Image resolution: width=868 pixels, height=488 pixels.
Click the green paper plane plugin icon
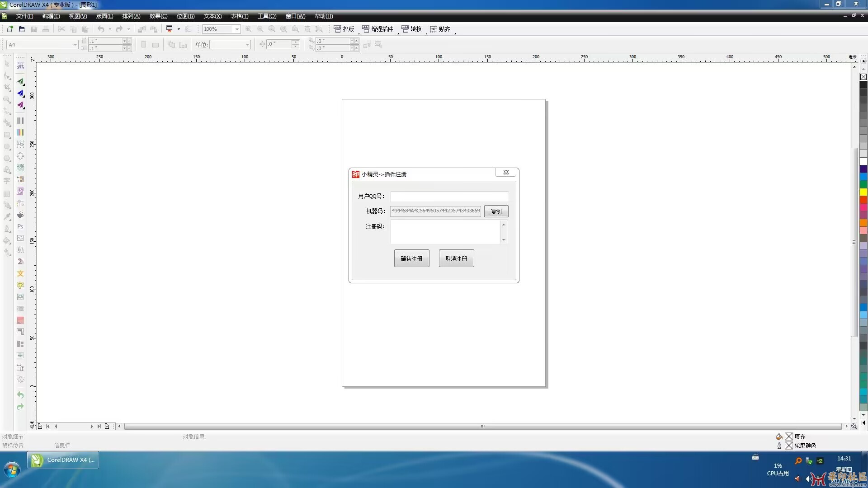click(20, 82)
